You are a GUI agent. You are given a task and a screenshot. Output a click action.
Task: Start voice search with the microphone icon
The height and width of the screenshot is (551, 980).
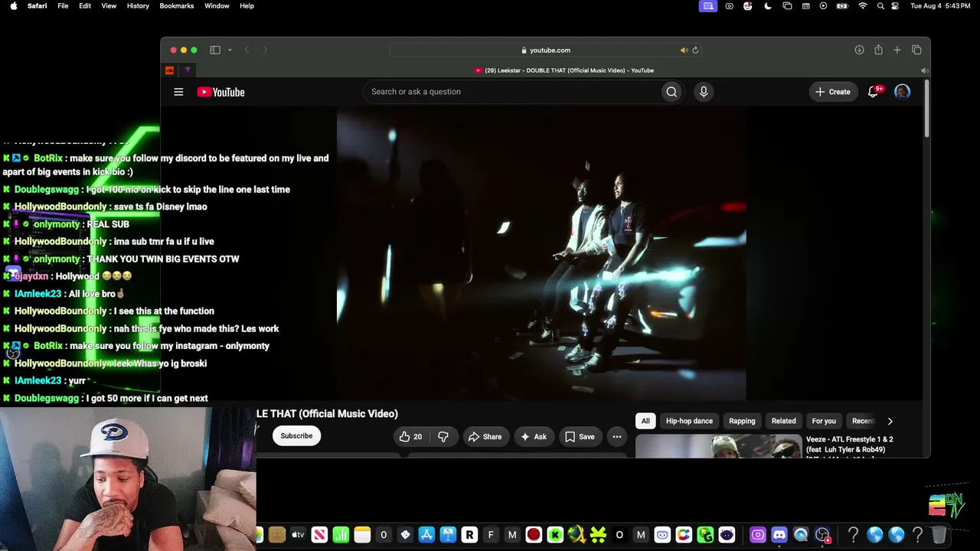click(704, 92)
